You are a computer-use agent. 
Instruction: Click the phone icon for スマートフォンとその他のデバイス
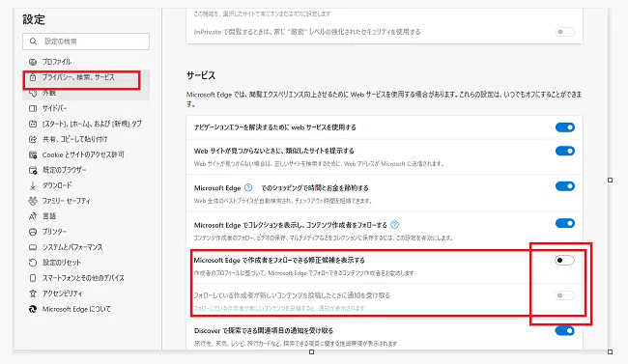click(33, 278)
